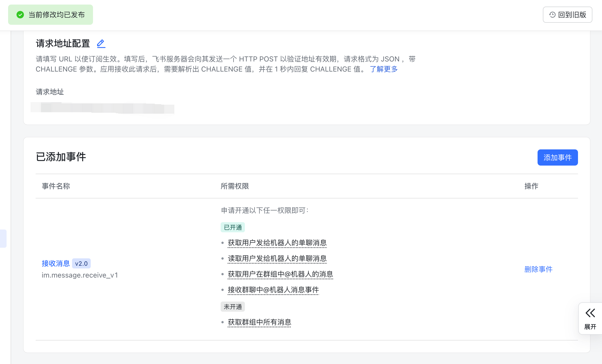Viewport: 602px width, 364px height.
Task: Click 读取用户发给机器人的单聊消息 permission
Action: click(x=277, y=258)
